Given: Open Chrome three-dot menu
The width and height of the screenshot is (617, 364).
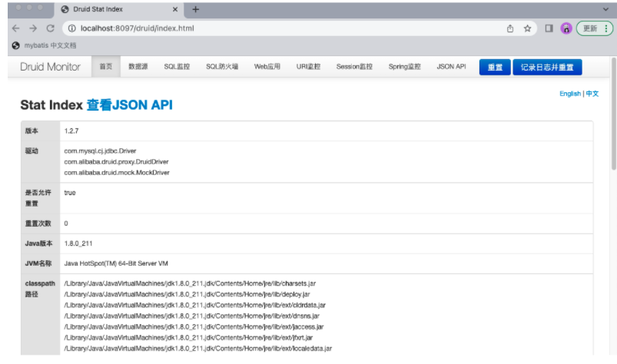Looking at the screenshot, I should 606,28.
